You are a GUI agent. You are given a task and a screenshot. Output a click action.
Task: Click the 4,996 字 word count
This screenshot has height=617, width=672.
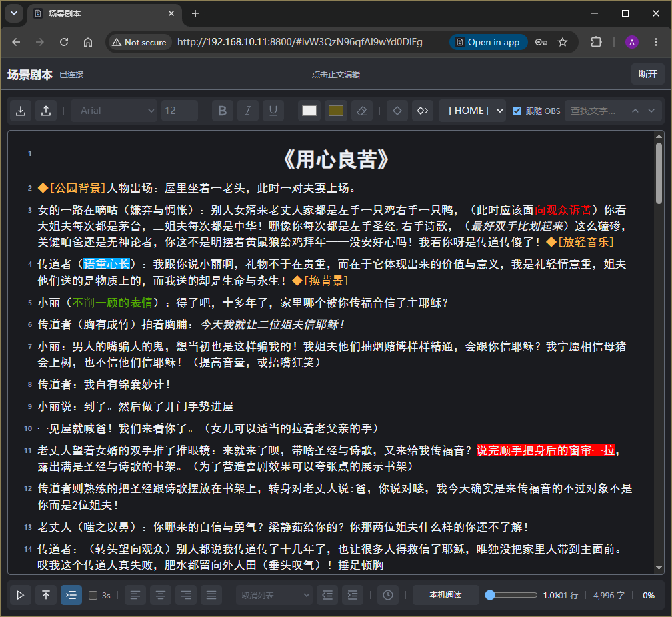point(609,596)
